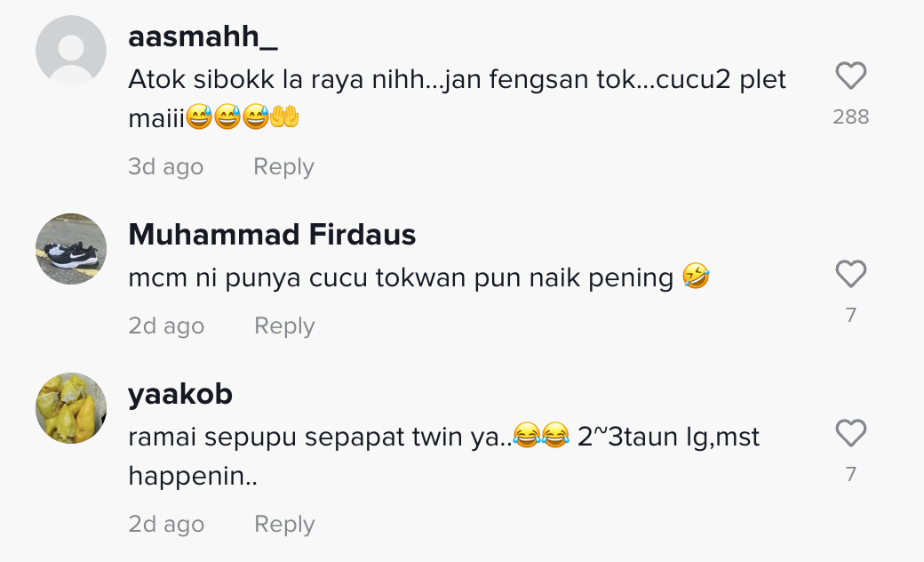Like yaakob's comment with heart icon
924x562 pixels.
click(851, 433)
